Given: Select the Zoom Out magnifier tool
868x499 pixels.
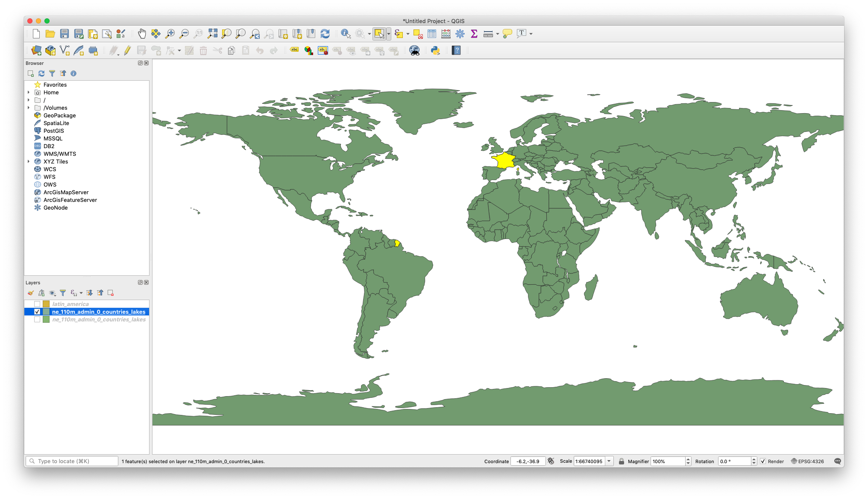Looking at the screenshot, I should (184, 34).
